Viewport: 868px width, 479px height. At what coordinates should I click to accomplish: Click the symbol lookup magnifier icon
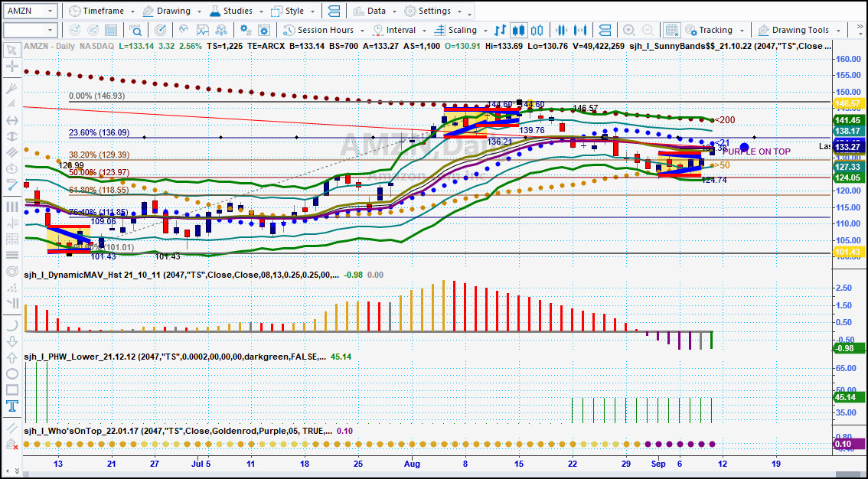coord(135,30)
